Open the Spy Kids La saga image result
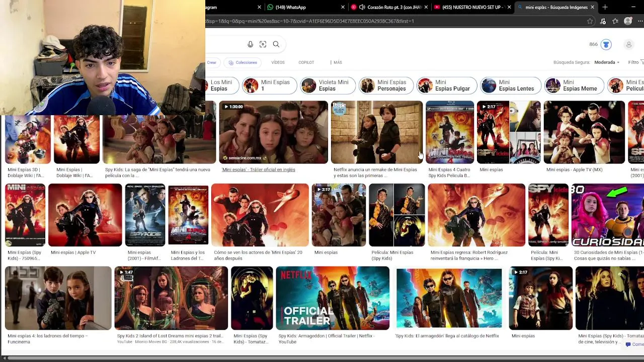644x362 pixels. pyautogui.click(x=159, y=139)
